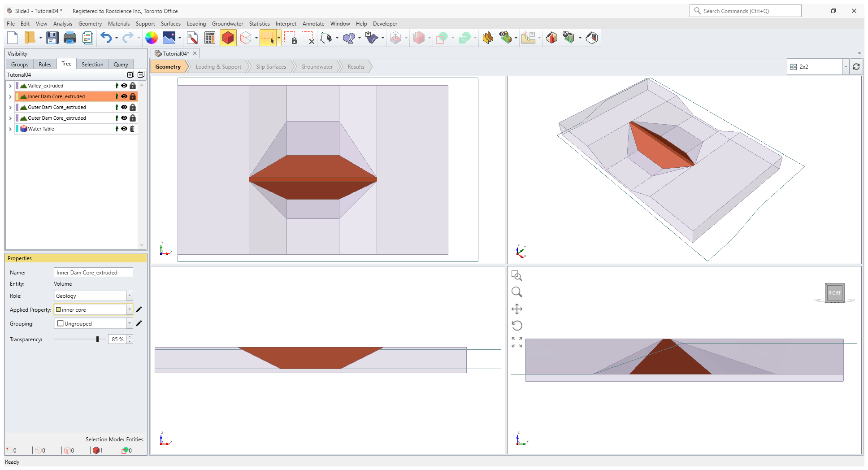
Task: Save the project with the floppy disk icon
Action: click(x=52, y=38)
